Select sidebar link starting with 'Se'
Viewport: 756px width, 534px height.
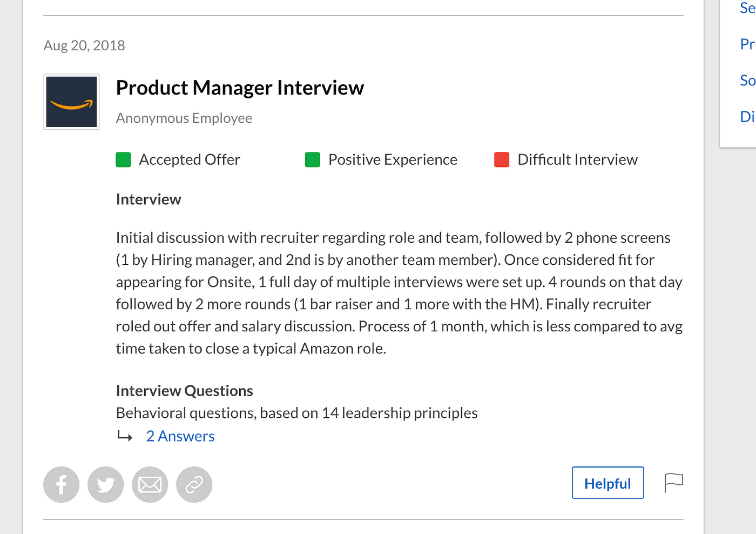click(x=747, y=8)
